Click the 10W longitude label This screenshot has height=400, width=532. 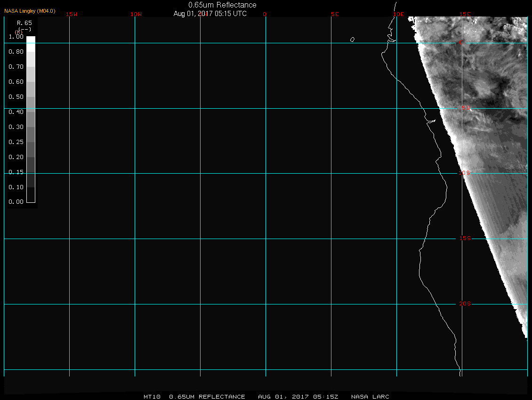136,14
